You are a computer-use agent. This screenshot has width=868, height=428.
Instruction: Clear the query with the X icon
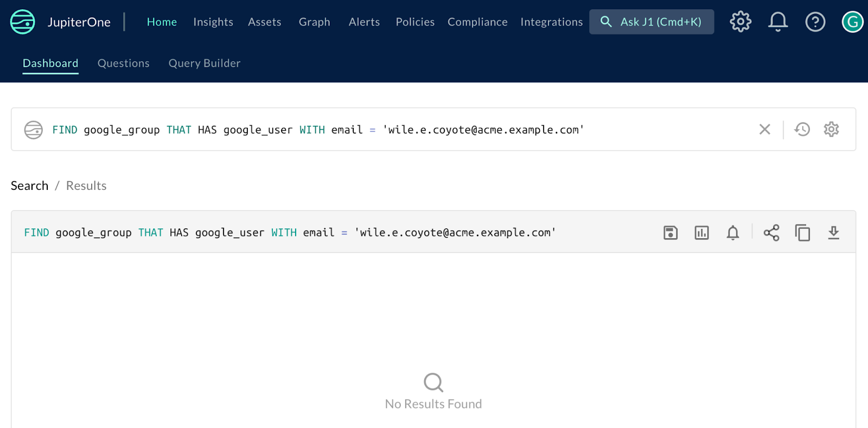[x=764, y=130]
